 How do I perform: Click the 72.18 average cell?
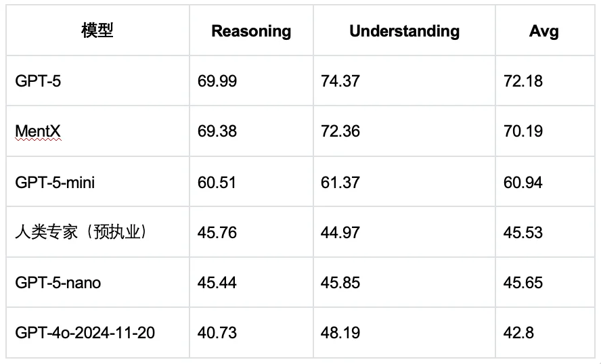(x=523, y=81)
